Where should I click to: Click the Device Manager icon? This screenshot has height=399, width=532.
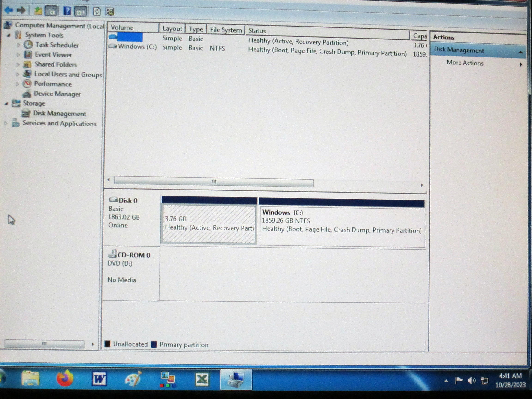[27, 94]
